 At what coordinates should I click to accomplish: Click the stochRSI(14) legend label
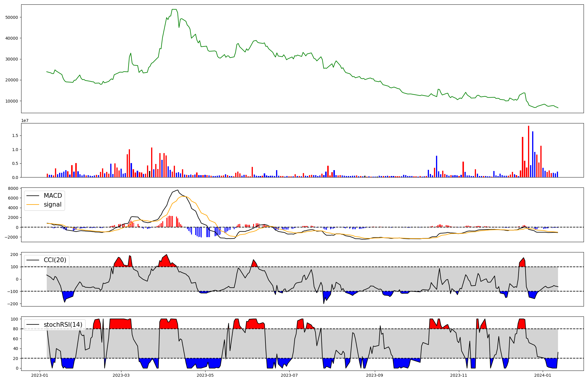(63, 325)
